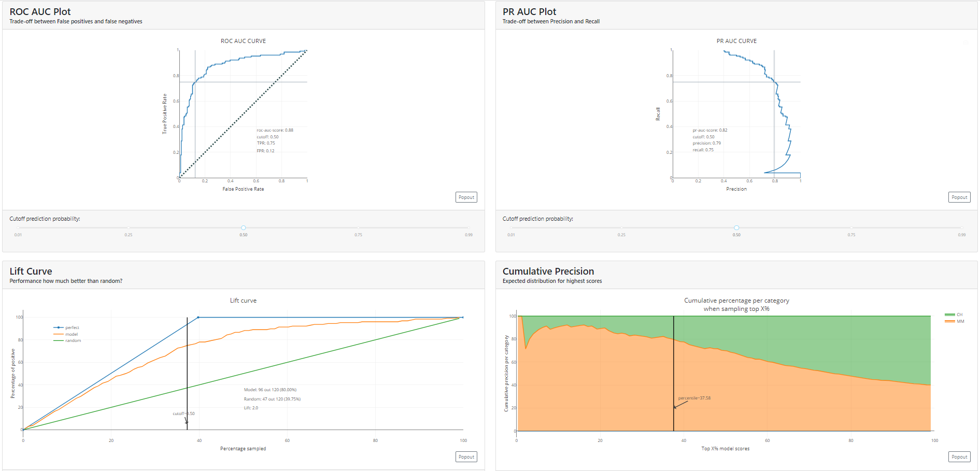
Task: Click 'Trade-off between Precision and Recall' subtitle
Action: (551, 21)
